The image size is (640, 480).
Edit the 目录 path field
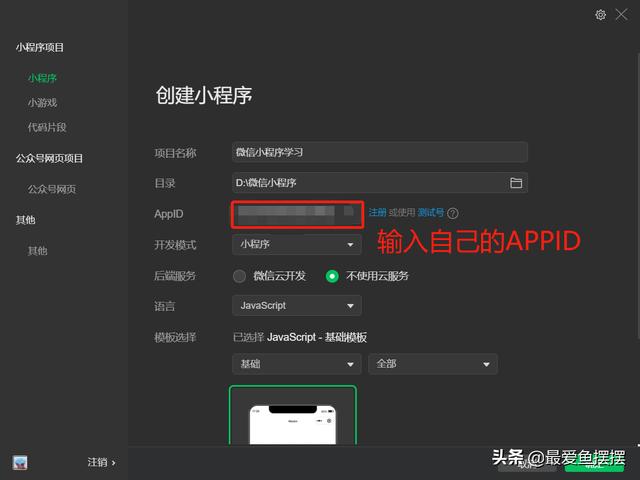point(380,183)
